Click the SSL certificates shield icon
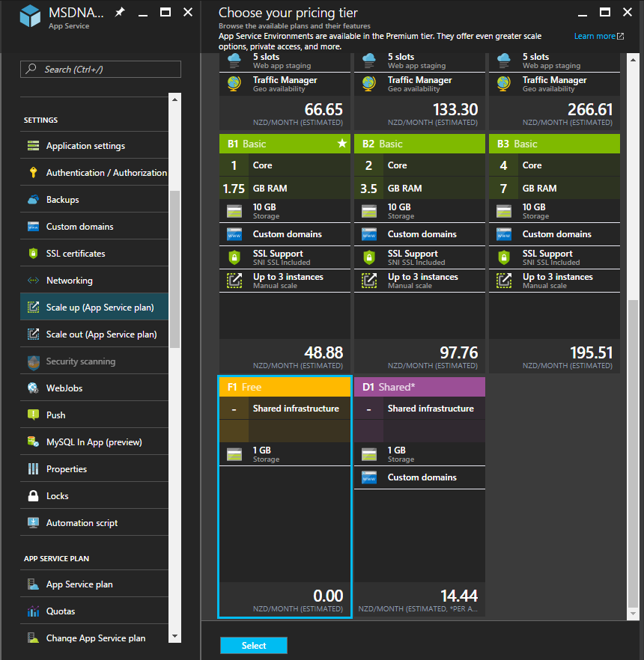644x660 pixels. click(x=33, y=254)
